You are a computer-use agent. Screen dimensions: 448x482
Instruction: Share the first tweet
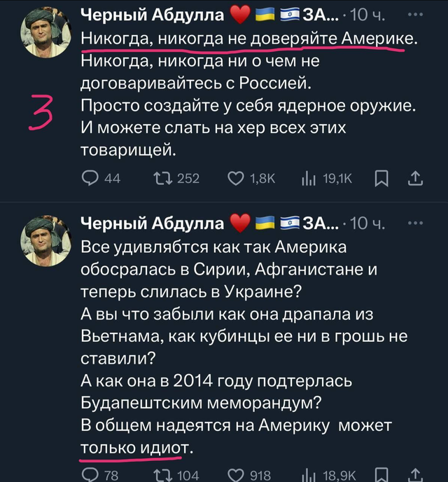click(x=415, y=178)
